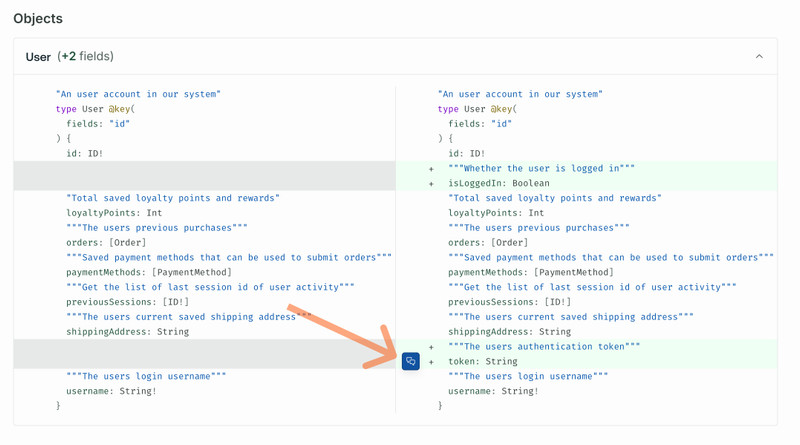Image resolution: width=800 pixels, height=445 pixels.
Task: Click 'The users authentication token' description
Action: [544, 347]
